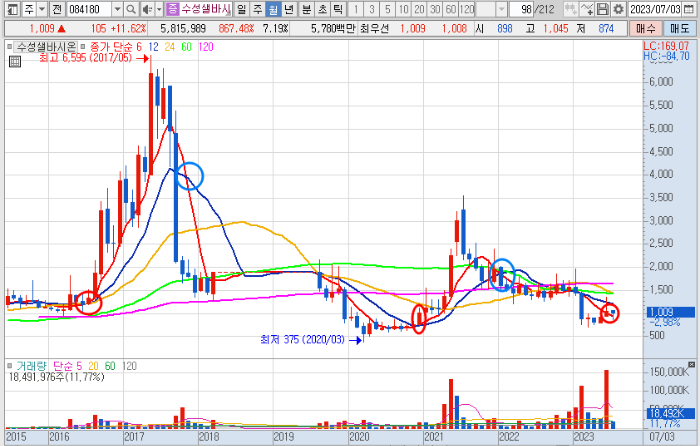This screenshot has height=446, width=700.
Task: Click square marker before 종가 단순 legend
Action: pyautogui.click(x=83, y=46)
